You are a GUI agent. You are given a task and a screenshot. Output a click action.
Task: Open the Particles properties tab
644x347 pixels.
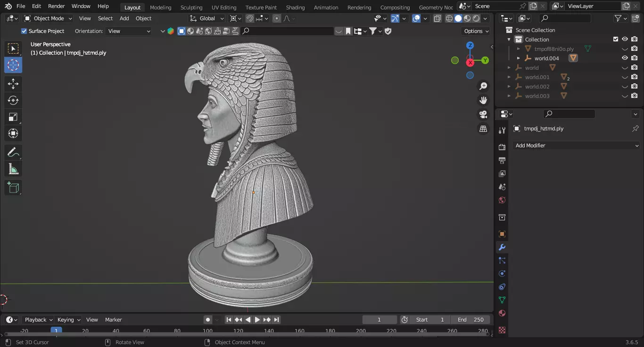pyautogui.click(x=502, y=260)
